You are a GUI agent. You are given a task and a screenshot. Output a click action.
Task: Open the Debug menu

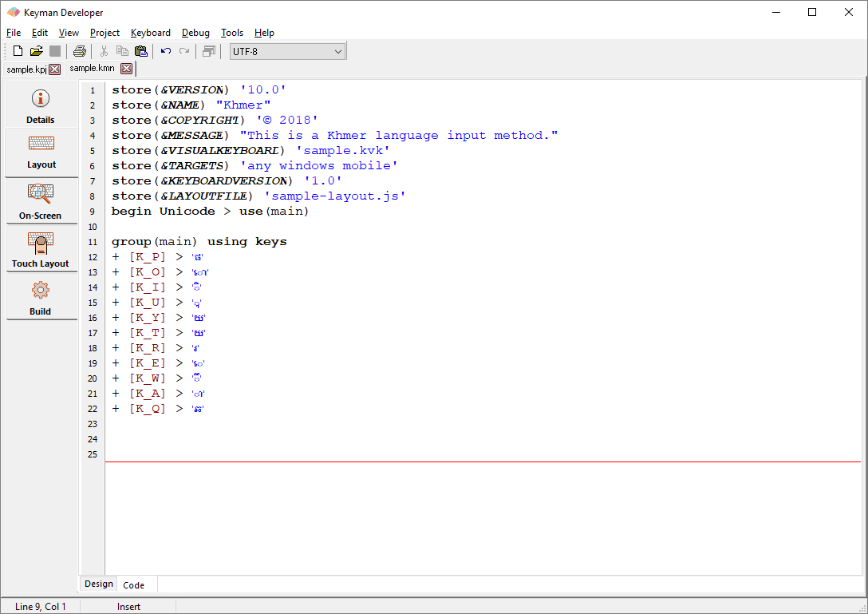pyautogui.click(x=195, y=33)
